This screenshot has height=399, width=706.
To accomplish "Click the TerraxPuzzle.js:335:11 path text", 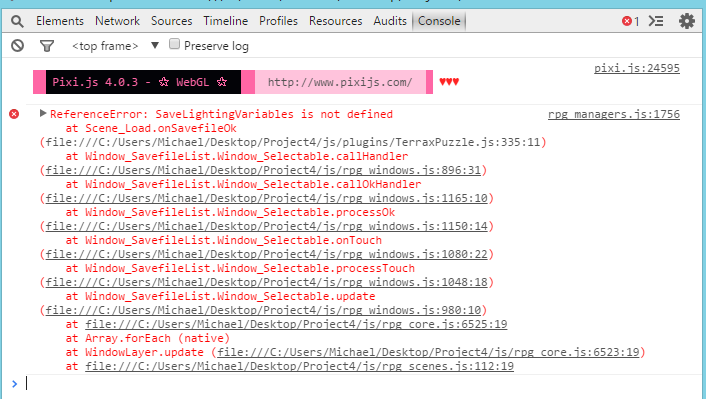I will (x=293, y=142).
